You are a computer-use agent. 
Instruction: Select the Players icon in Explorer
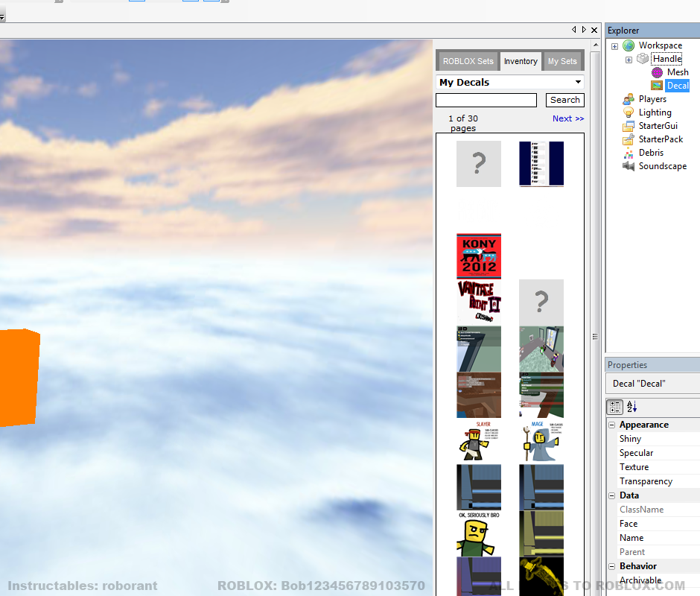pos(628,98)
